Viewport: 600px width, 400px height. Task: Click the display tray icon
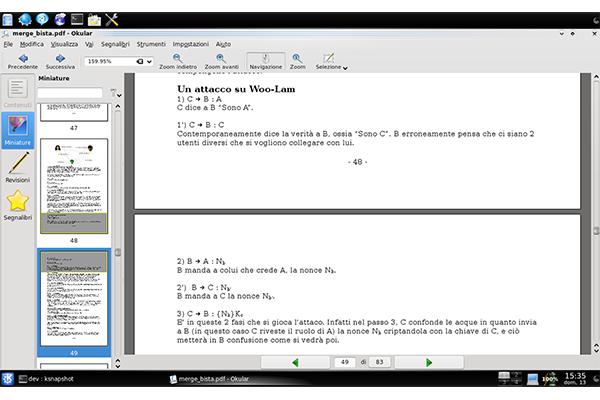[532, 379]
